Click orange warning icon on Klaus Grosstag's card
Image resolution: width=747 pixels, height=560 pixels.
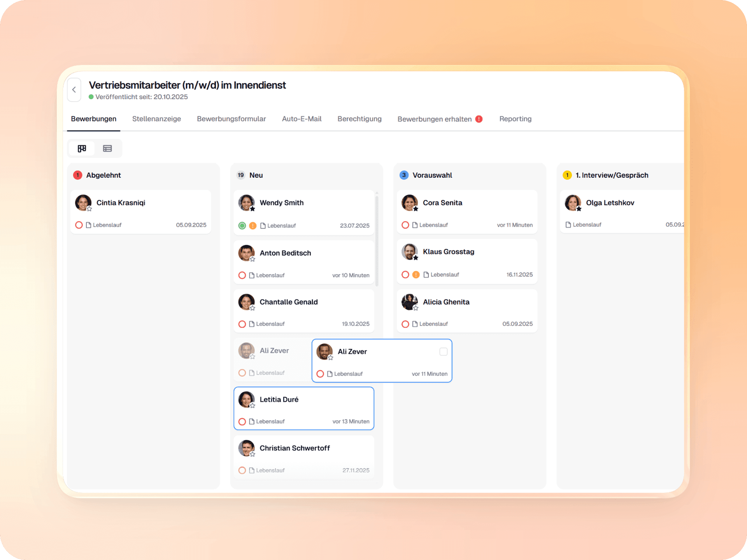416,275
